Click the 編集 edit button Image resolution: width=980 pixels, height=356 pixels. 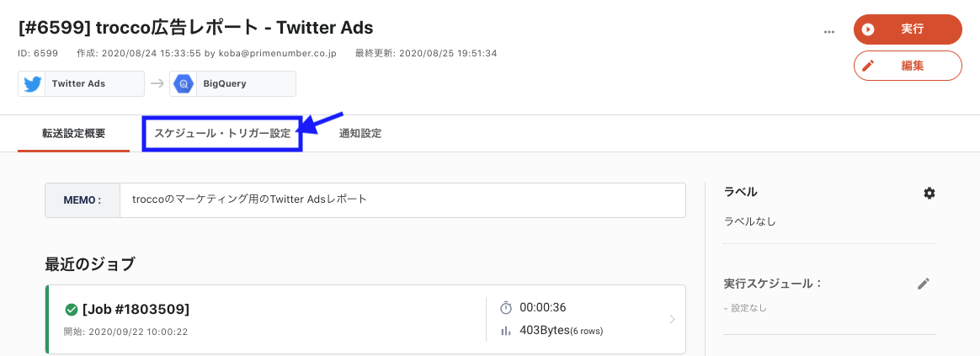tap(908, 66)
